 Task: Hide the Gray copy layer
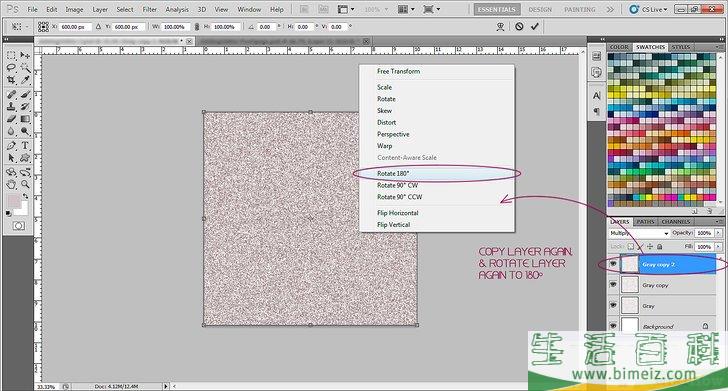tap(613, 285)
